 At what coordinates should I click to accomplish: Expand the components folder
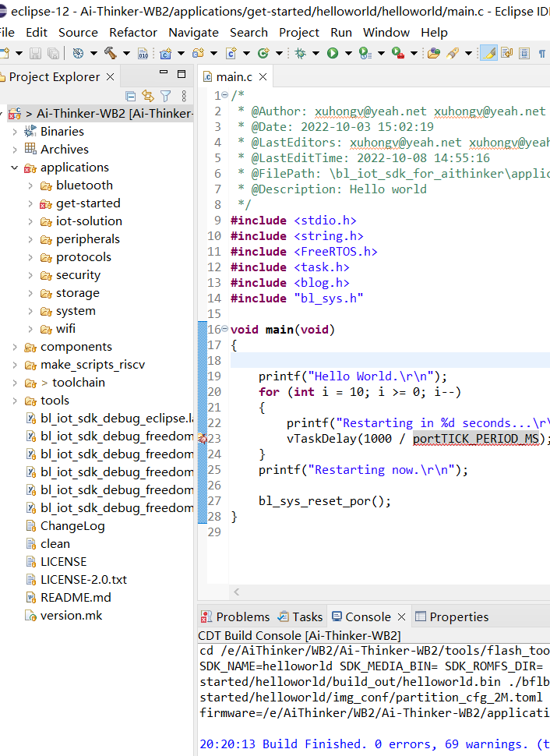15,347
